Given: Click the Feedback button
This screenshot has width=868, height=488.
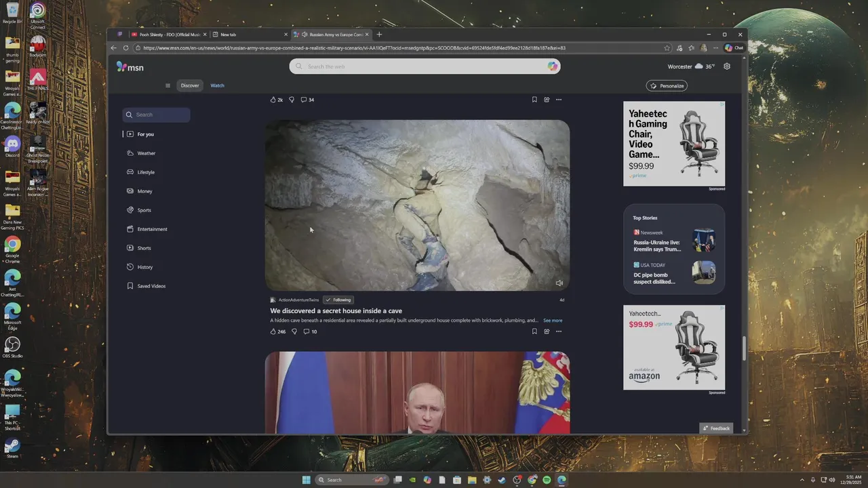Looking at the screenshot, I should 716,428.
